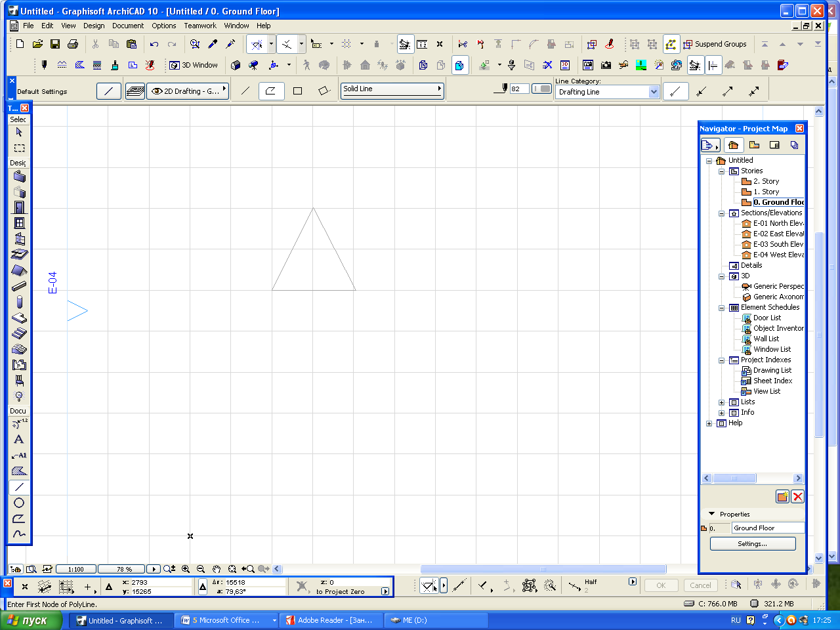Viewport: 840px width, 630px height.
Task: Open the Design menu
Action: click(x=94, y=26)
